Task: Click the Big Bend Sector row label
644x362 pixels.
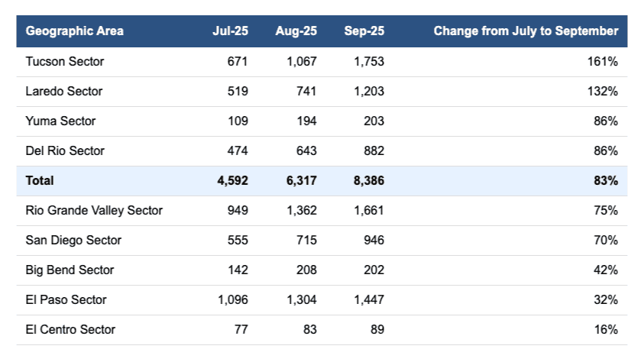Action: coord(70,270)
